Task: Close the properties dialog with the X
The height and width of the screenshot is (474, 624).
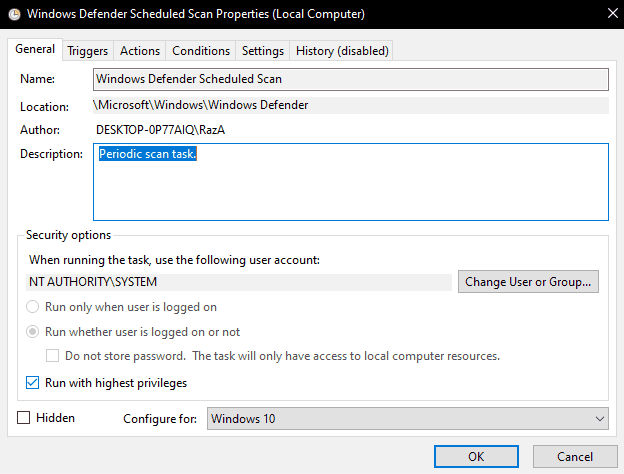Action: pos(613,14)
